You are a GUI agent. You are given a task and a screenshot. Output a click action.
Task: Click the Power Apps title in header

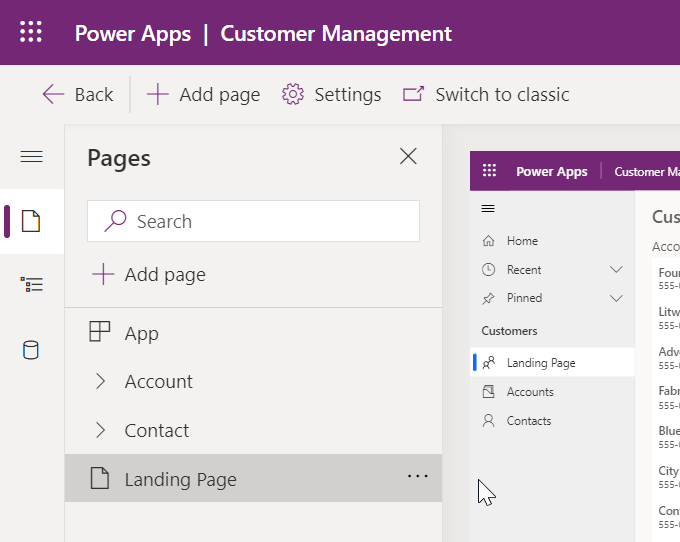133,34
